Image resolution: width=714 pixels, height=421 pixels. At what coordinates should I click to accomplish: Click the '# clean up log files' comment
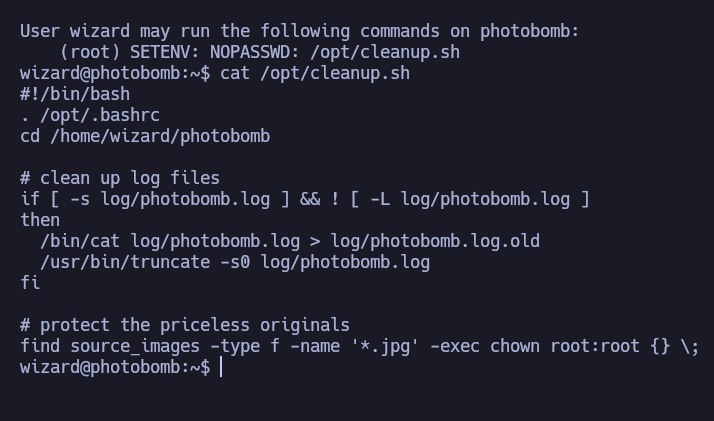click(120, 178)
